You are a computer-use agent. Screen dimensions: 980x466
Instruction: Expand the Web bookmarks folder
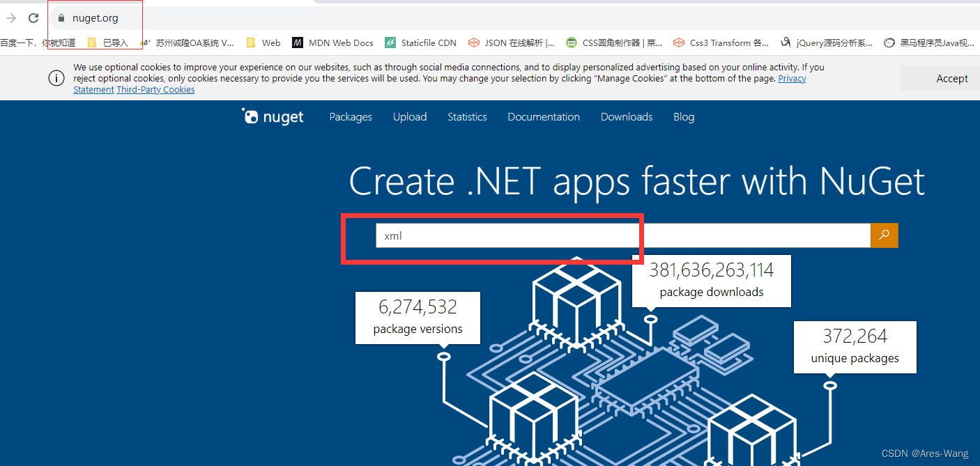(x=263, y=42)
